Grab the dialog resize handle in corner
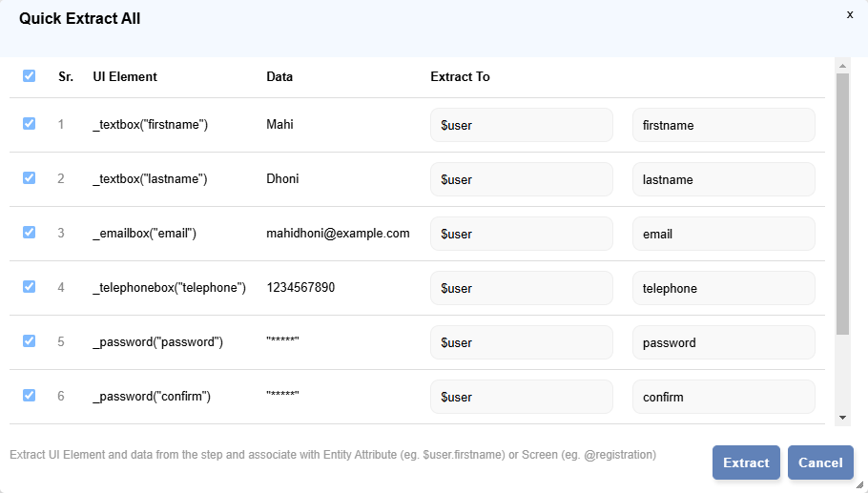The width and height of the screenshot is (868, 493). coord(860,485)
